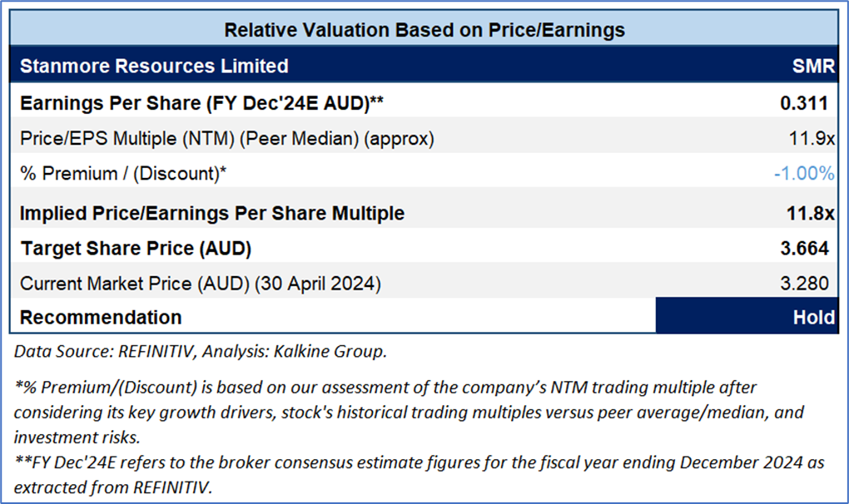This screenshot has width=849, height=504.
Task: Click the 11.9x peer median value
Action: [812, 139]
